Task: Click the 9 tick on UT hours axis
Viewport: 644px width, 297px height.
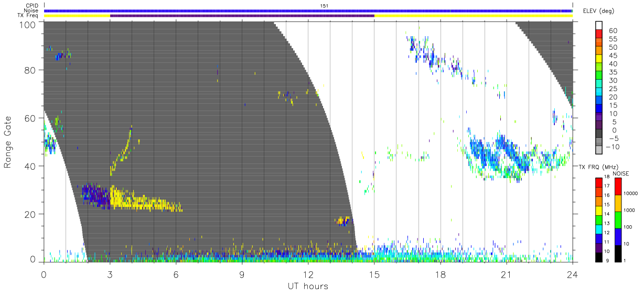Action: [242, 273]
